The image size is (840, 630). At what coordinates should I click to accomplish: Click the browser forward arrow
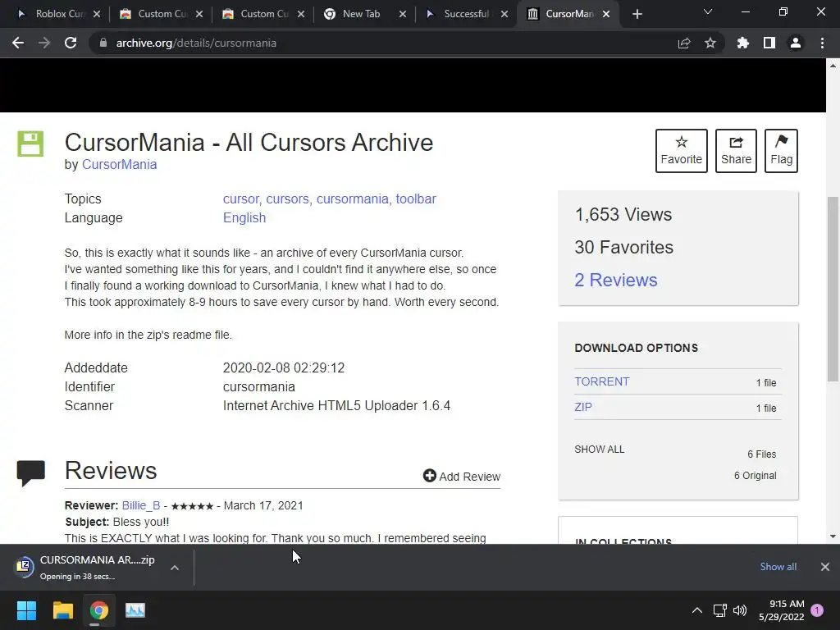44,43
